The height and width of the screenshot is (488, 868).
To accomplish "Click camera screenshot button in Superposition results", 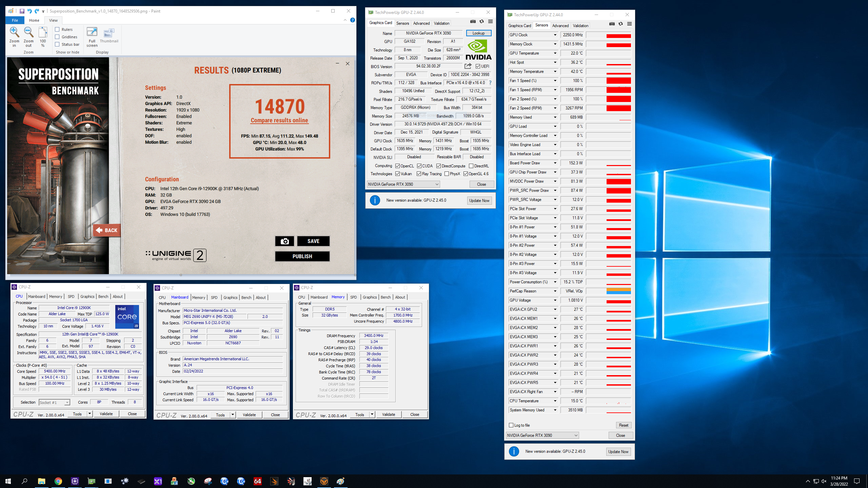I will (x=284, y=241).
